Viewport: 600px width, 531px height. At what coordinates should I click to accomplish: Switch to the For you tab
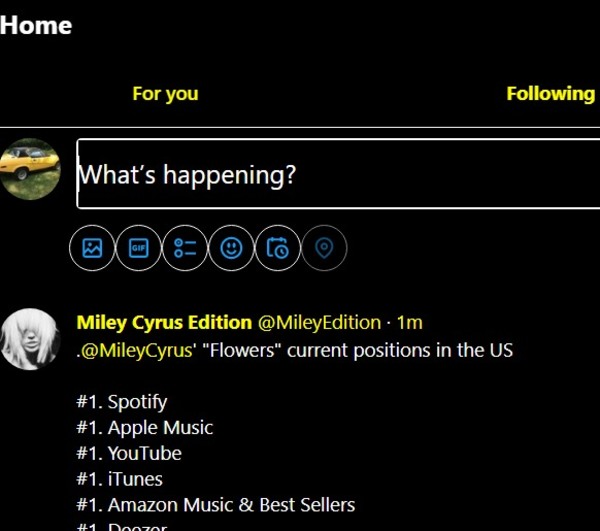click(165, 94)
